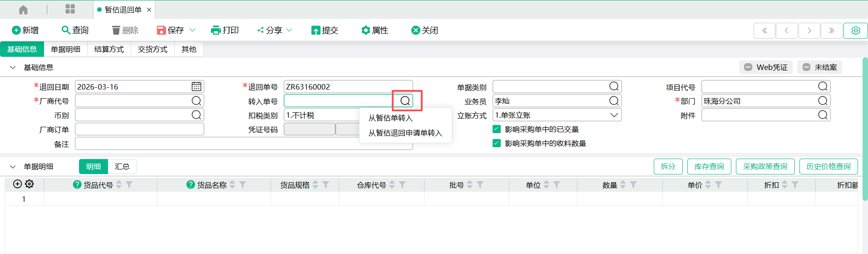Collapse the 基础信息 section

click(x=13, y=68)
